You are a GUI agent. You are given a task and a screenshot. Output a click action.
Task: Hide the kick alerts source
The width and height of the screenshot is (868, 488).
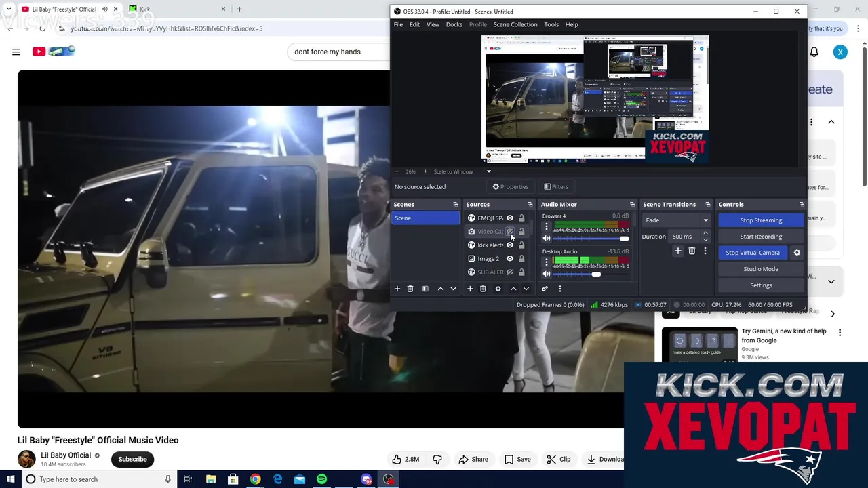point(510,245)
